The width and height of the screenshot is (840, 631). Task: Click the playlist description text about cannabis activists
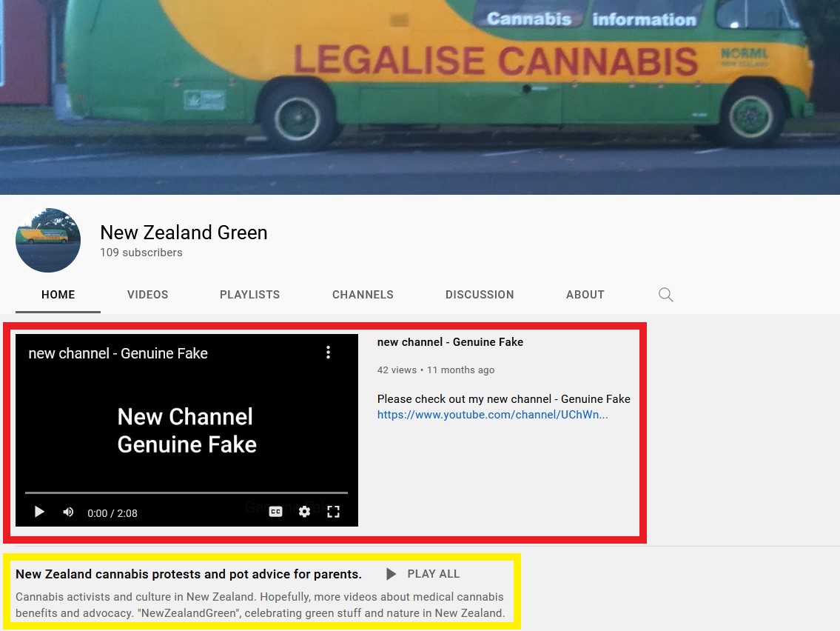click(x=260, y=605)
